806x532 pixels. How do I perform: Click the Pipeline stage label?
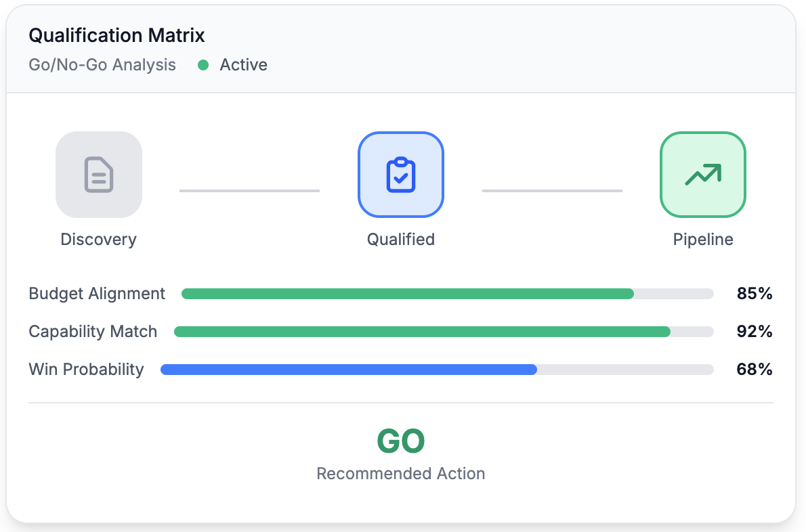point(702,240)
